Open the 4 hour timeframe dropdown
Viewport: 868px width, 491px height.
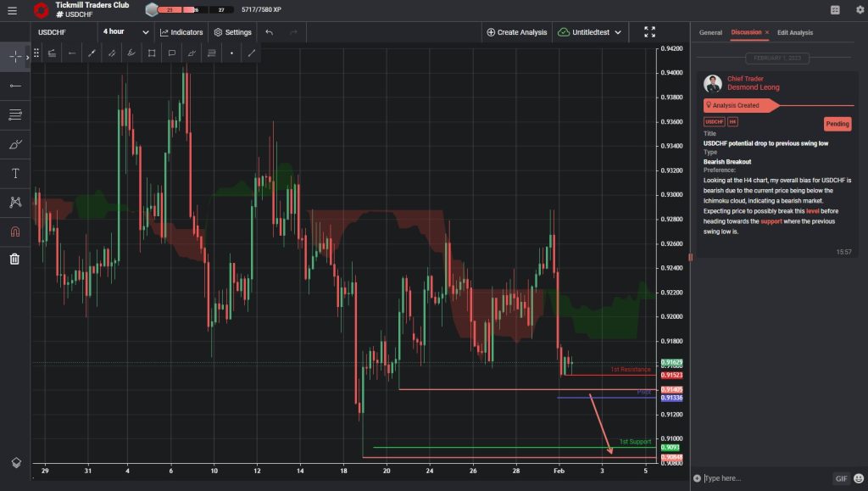click(123, 31)
